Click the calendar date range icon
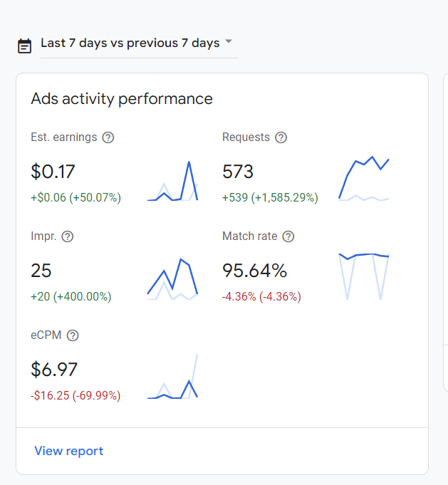Viewport: 448px width, 485px height. (24, 46)
